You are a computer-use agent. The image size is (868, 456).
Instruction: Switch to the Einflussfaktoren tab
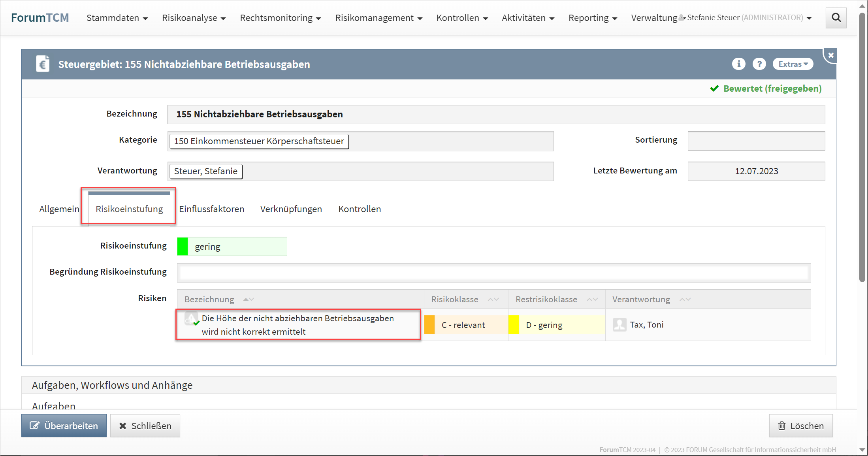[x=211, y=209]
